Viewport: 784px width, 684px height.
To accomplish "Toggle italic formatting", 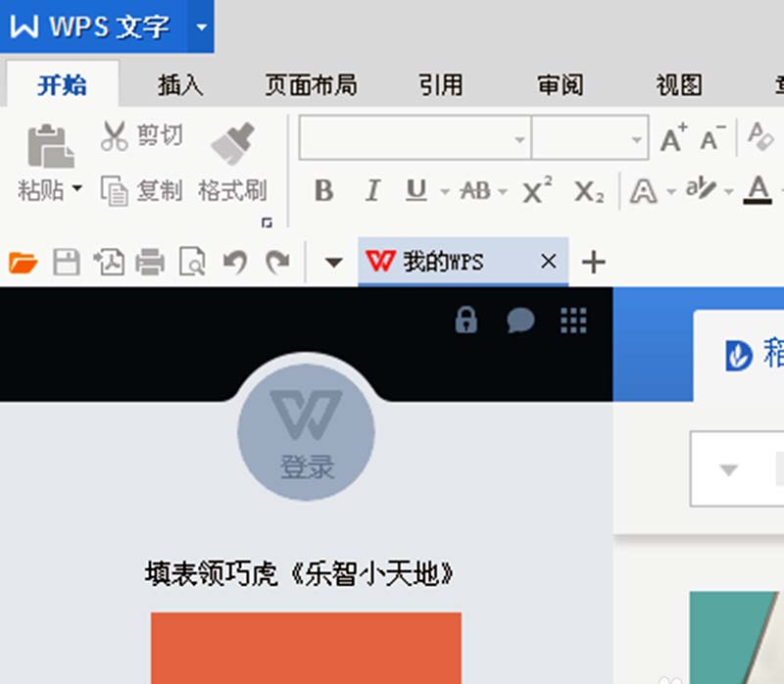I will 371,192.
